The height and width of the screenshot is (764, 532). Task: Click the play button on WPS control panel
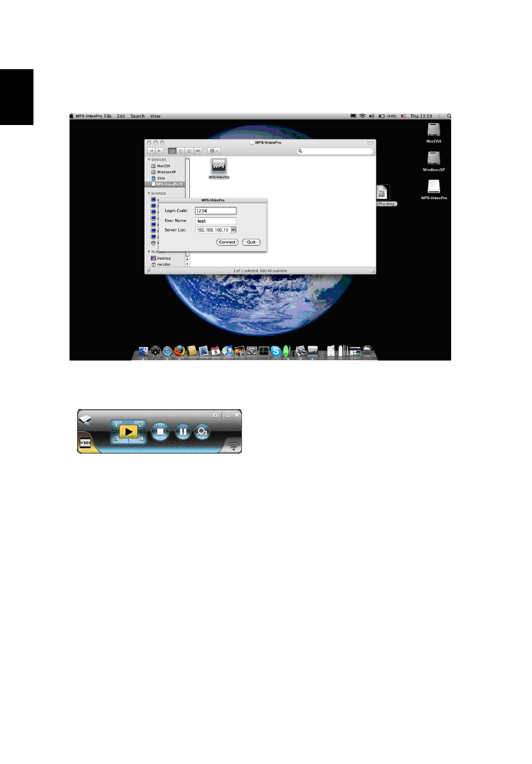[128, 432]
